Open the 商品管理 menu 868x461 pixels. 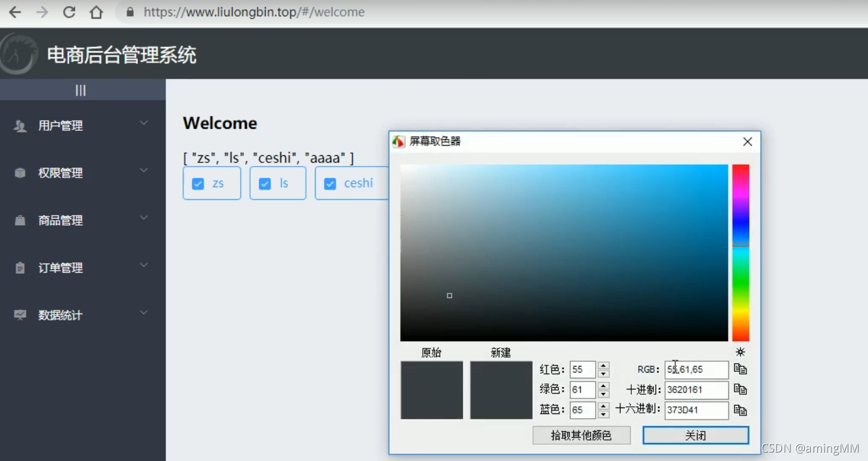point(83,221)
